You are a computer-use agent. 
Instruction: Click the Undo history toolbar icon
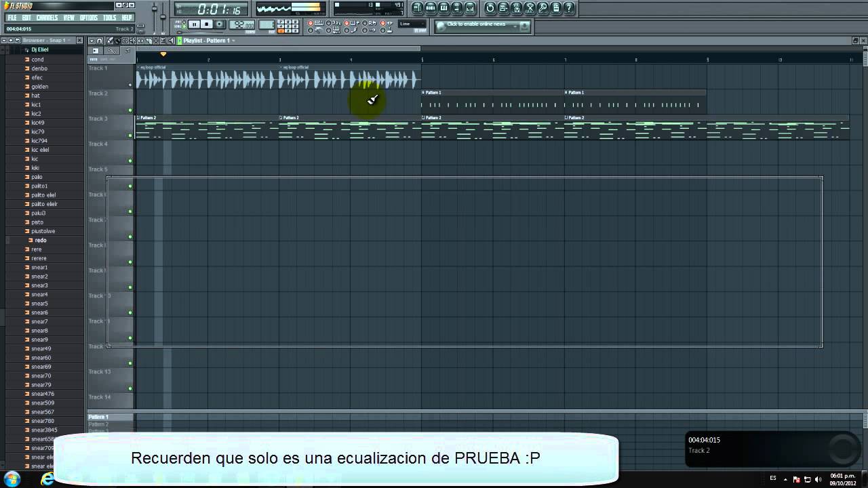coord(490,8)
